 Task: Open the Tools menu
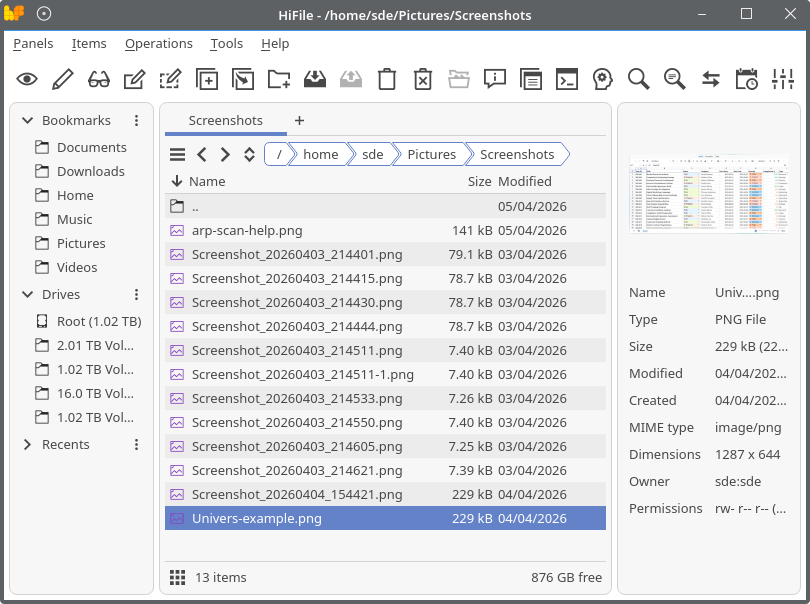(x=226, y=44)
